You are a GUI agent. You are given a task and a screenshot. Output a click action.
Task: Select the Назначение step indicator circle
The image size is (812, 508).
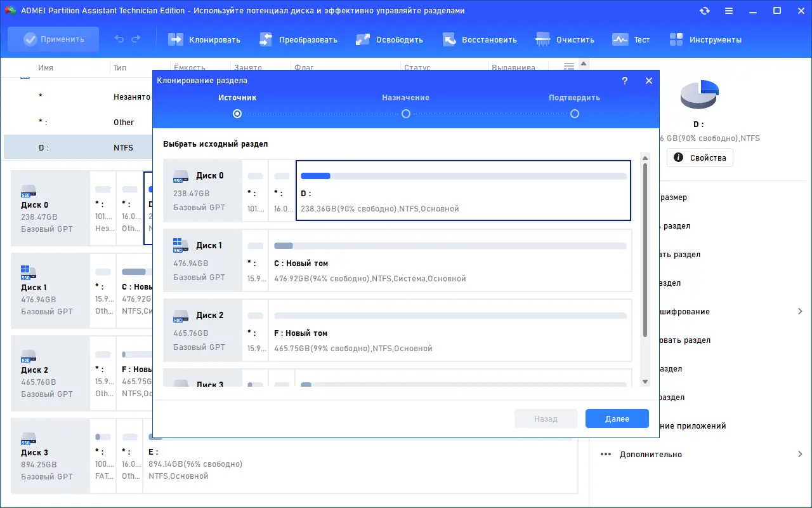click(406, 114)
